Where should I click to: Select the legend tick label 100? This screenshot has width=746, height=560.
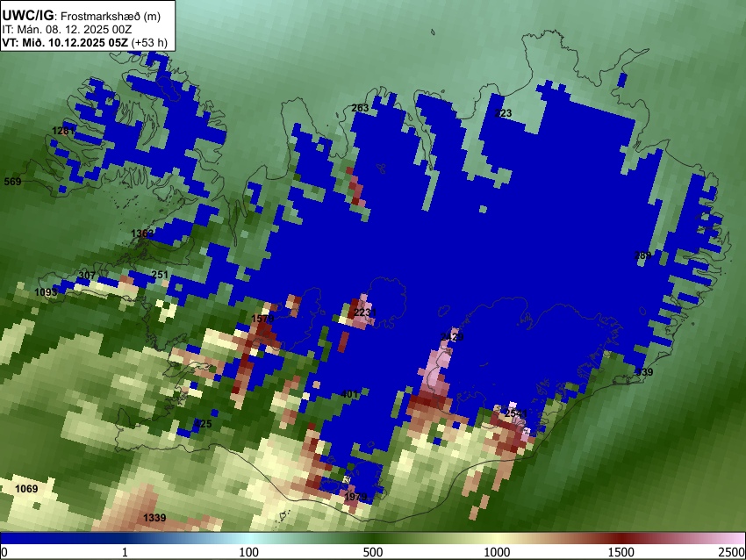249,552
